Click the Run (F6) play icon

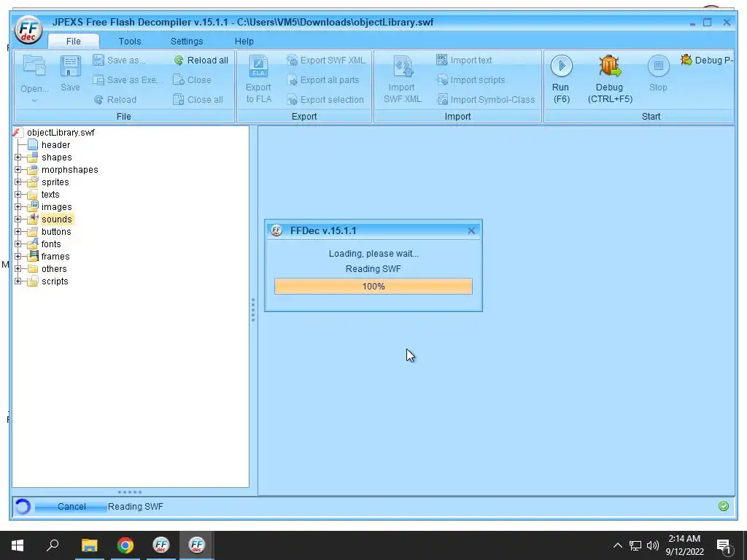click(561, 66)
